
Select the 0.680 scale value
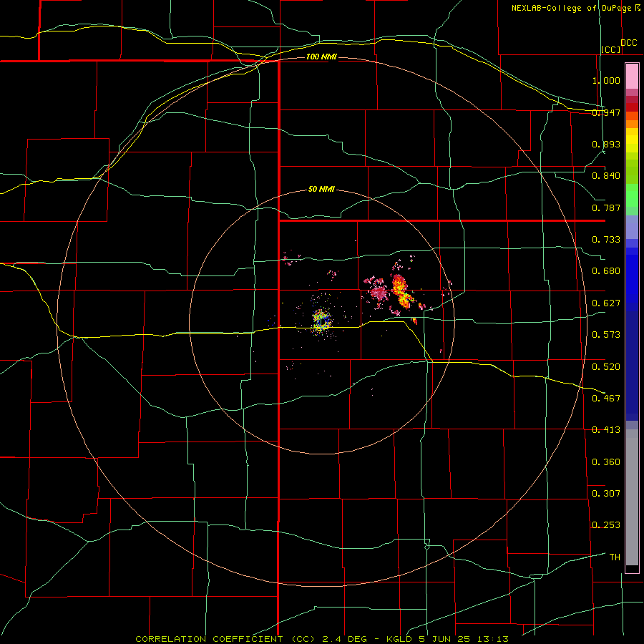(606, 271)
